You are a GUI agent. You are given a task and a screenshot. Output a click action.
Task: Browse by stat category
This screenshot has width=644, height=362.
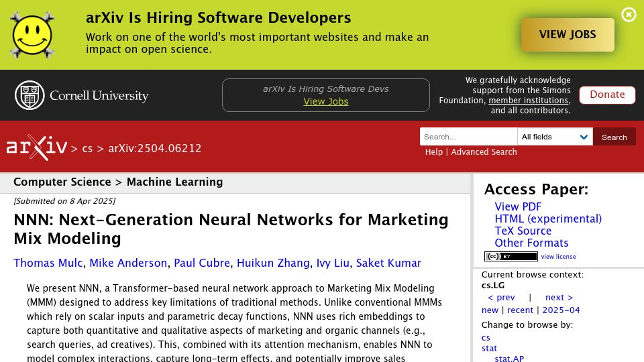tap(489, 349)
